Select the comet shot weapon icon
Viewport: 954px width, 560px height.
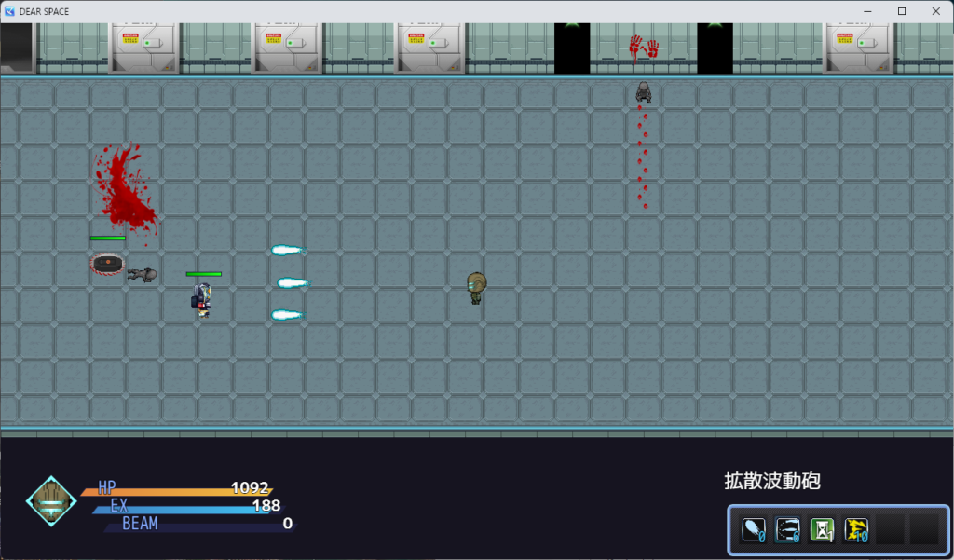pyautogui.click(x=754, y=530)
